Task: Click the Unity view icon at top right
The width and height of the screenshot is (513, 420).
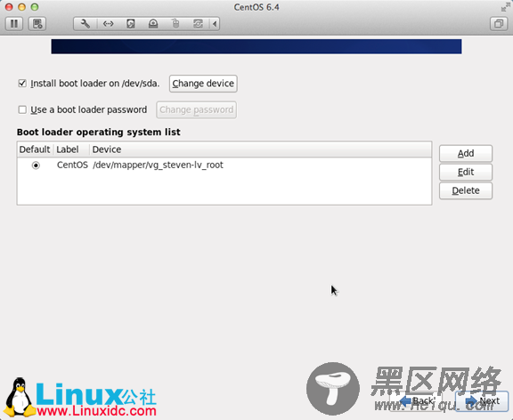Action: 499,24
